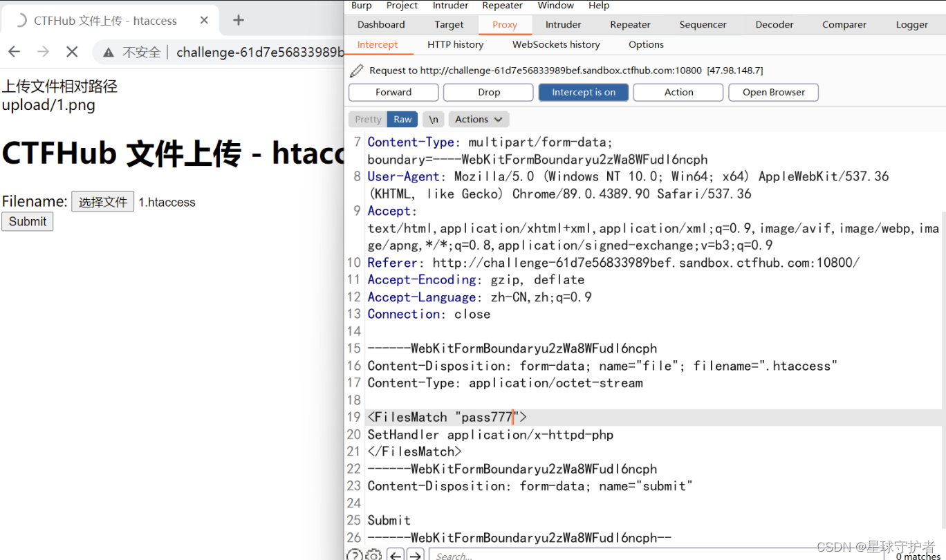
Task: Click Content-Type: application/octet-stream line
Action: [505, 383]
